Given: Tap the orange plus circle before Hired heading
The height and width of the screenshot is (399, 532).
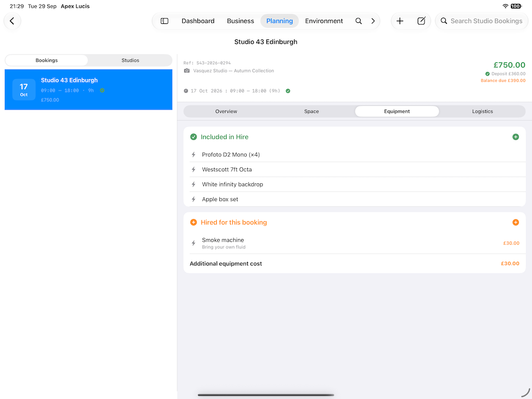Looking at the screenshot, I should (x=193, y=222).
